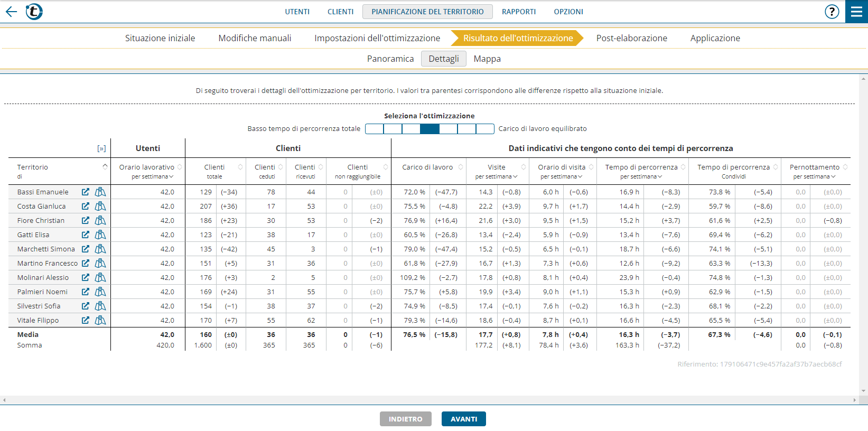
Task: Click vertical scrollbar down arrow
Action: coord(864,391)
